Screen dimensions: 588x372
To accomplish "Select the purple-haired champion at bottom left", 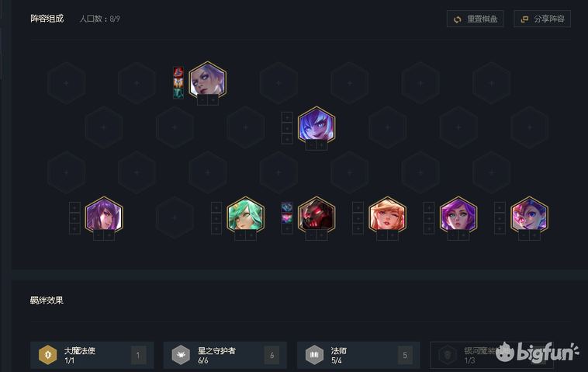I will click(x=104, y=214).
